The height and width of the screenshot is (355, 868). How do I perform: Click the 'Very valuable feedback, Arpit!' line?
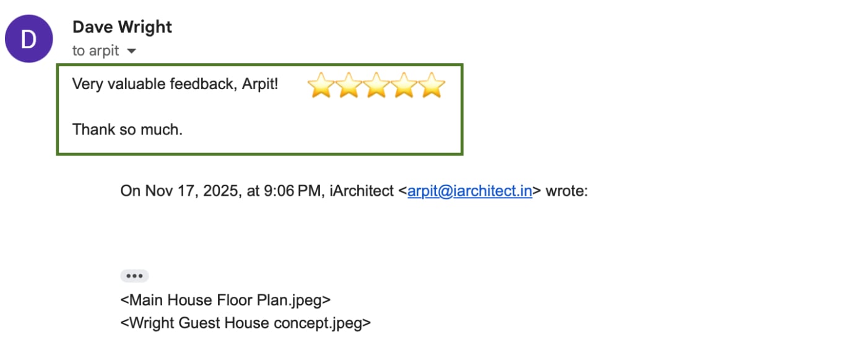tap(175, 84)
